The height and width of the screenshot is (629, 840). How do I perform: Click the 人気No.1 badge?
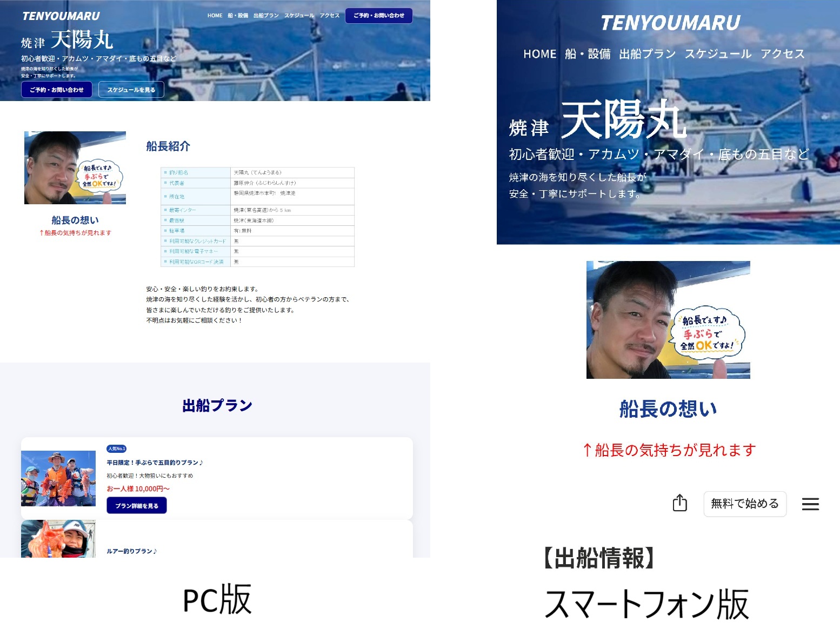[x=116, y=449]
